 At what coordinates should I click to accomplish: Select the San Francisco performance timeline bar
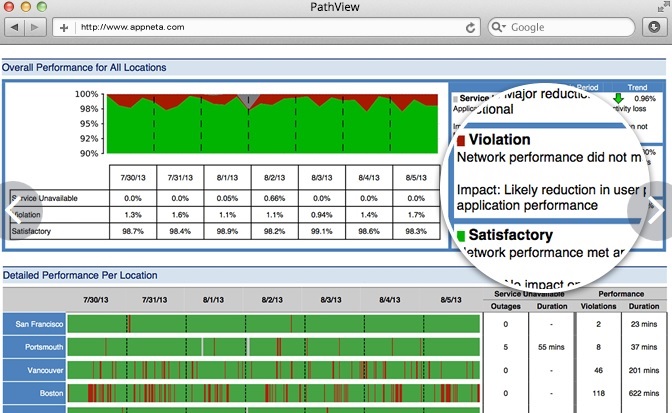273,324
